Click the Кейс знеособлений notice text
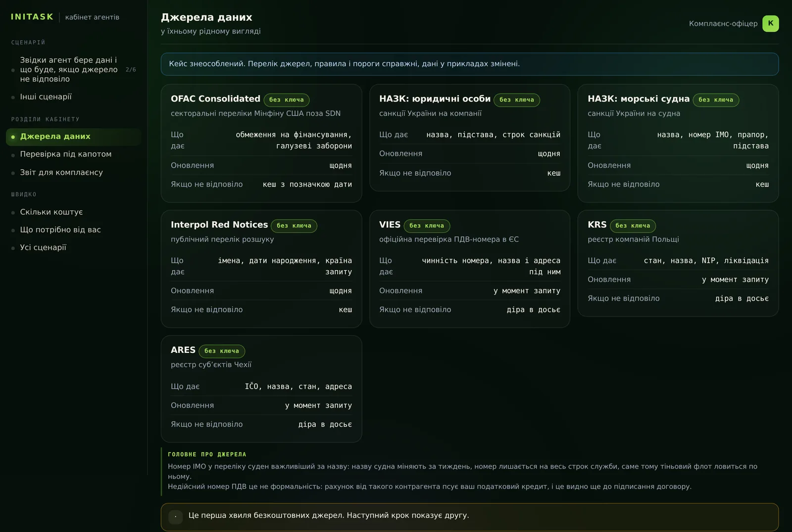 click(x=345, y=64)
